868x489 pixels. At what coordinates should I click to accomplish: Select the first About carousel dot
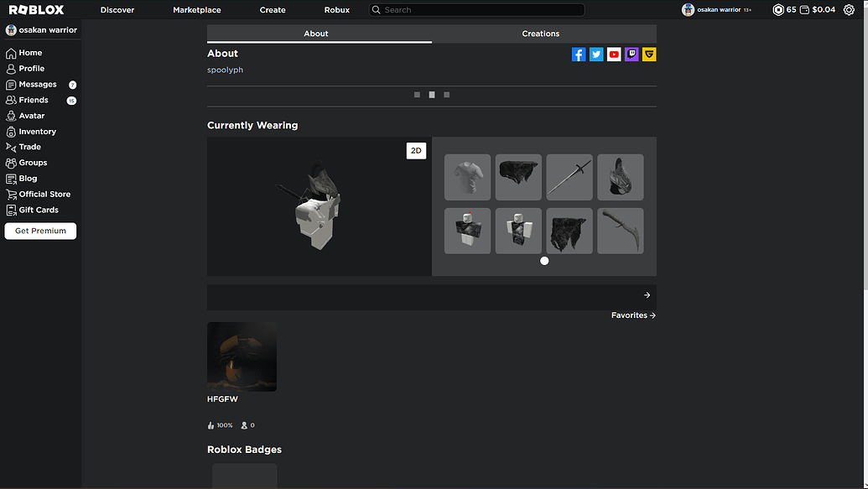pos(417,95)
